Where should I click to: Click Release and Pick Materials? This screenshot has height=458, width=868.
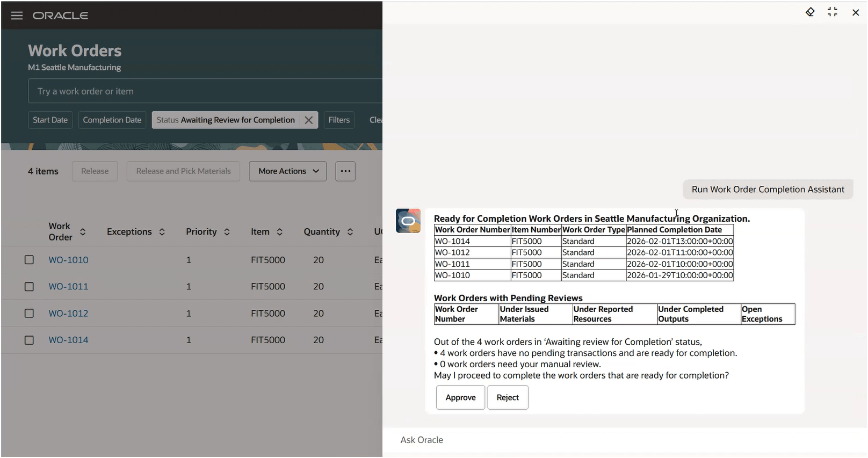[184, 171]
